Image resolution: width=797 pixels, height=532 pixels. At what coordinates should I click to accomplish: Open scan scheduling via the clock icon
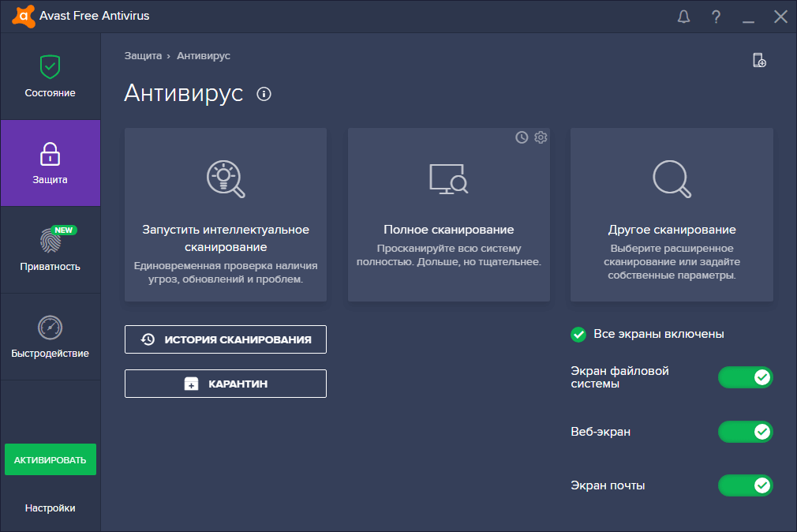click(521, 137)
